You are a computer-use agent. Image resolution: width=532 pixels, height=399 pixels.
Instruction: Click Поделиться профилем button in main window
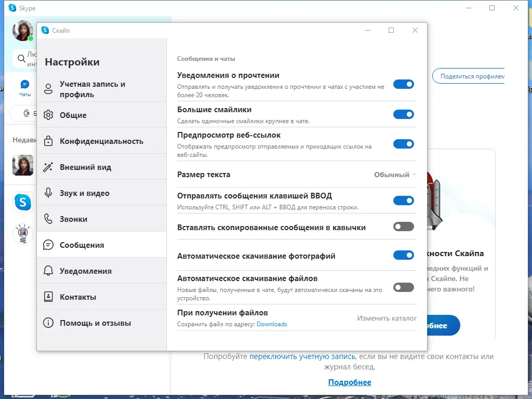pos(469,76)
